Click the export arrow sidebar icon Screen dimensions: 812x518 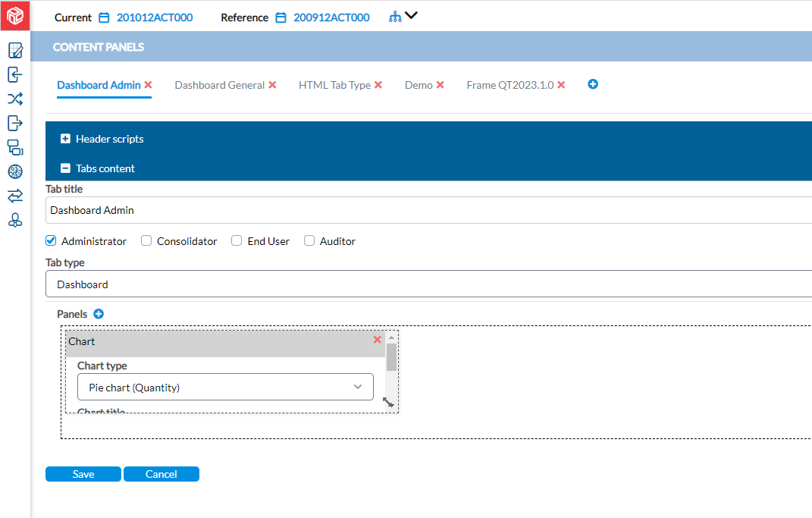[15, 123]
